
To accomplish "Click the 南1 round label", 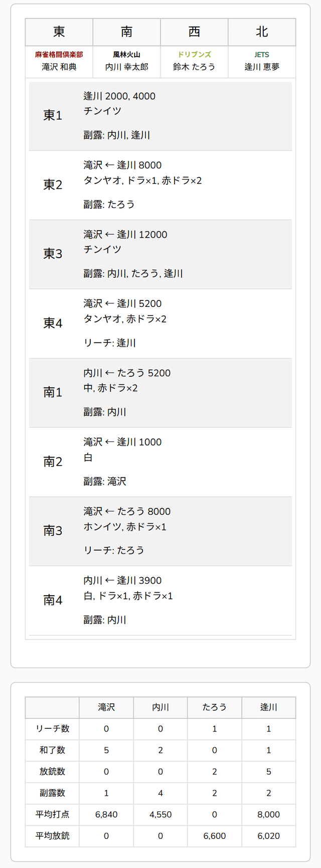I will [x=53, y=392].
